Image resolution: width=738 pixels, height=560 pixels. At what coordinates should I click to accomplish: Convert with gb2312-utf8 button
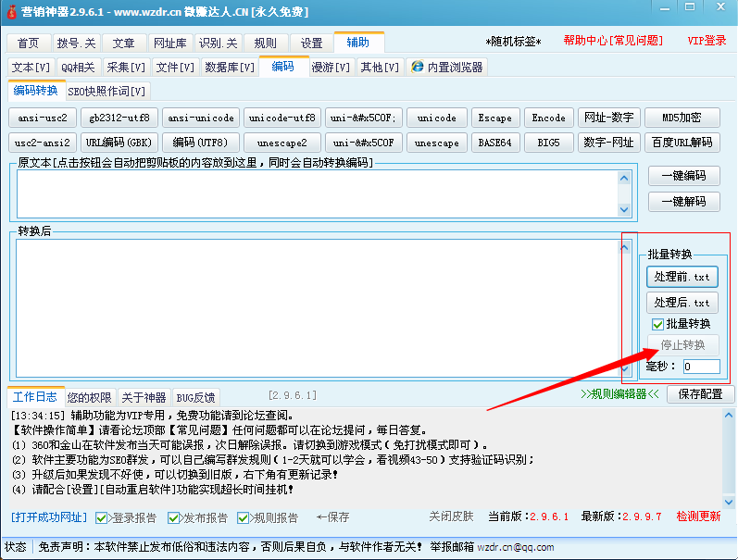tap(119, 118)
